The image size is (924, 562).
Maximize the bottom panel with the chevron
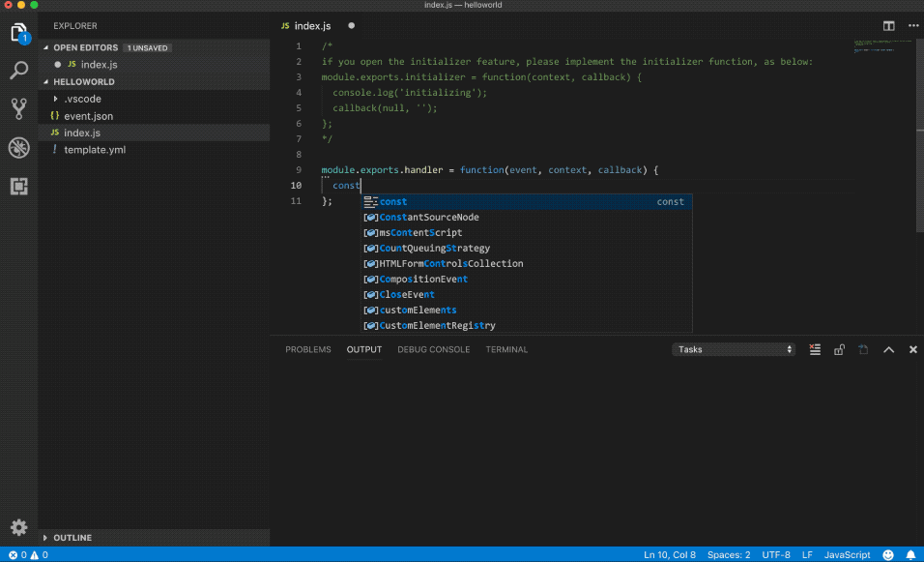coord(888,349)
